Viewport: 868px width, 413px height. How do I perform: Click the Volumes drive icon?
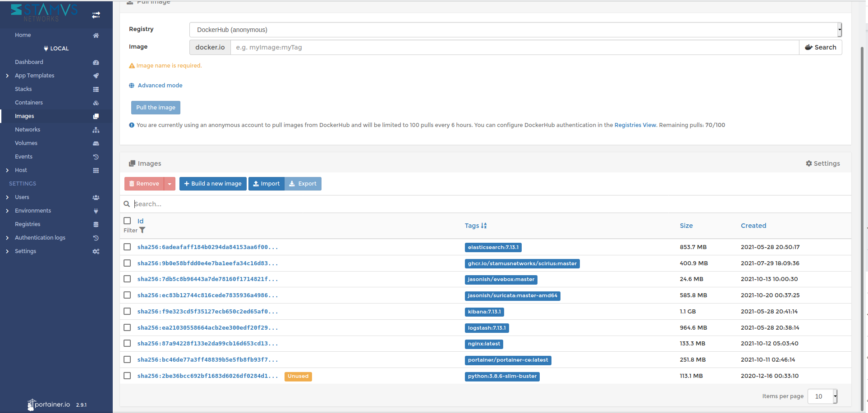pos(96,143)
